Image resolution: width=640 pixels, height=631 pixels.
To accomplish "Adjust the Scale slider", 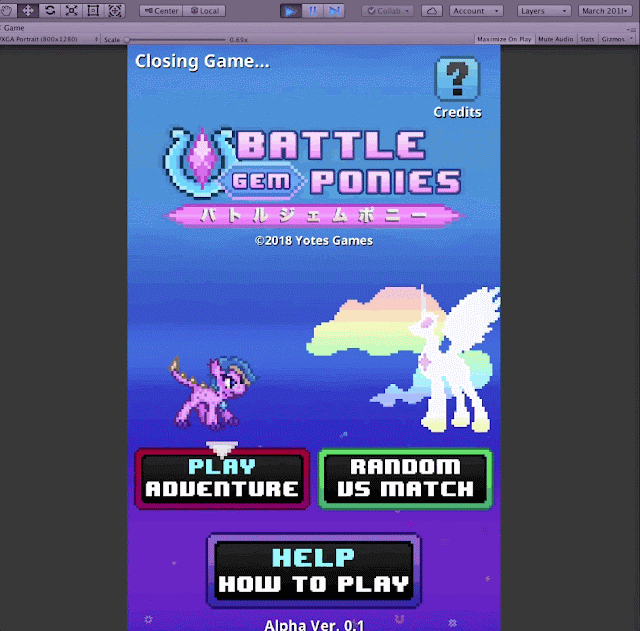I will (176, 40).
